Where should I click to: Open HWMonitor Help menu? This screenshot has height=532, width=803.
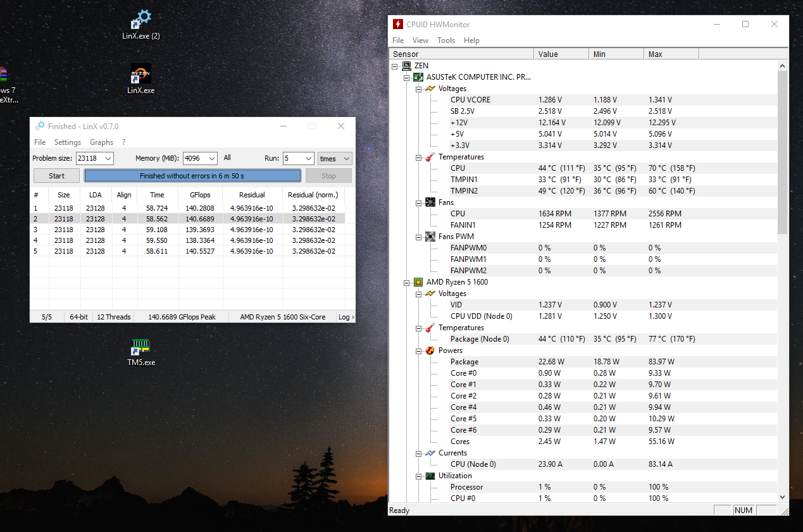tap(471, 40)
